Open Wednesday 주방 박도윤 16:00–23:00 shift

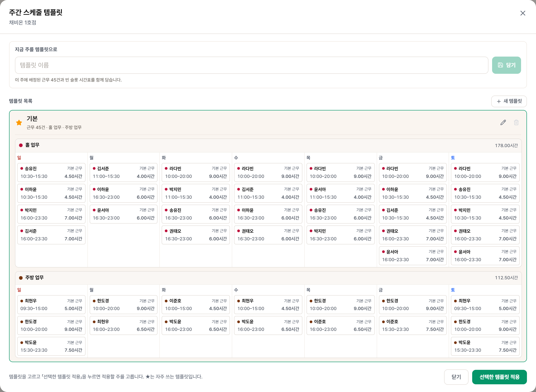268,325
